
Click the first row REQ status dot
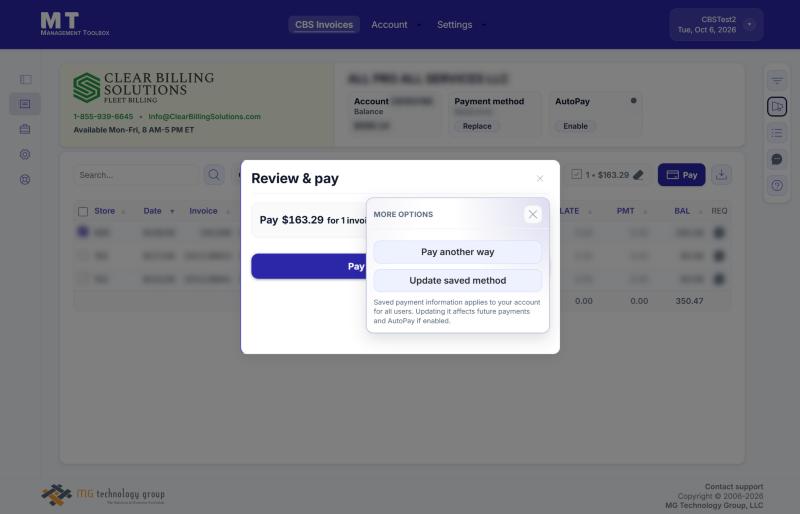(719, 233)
